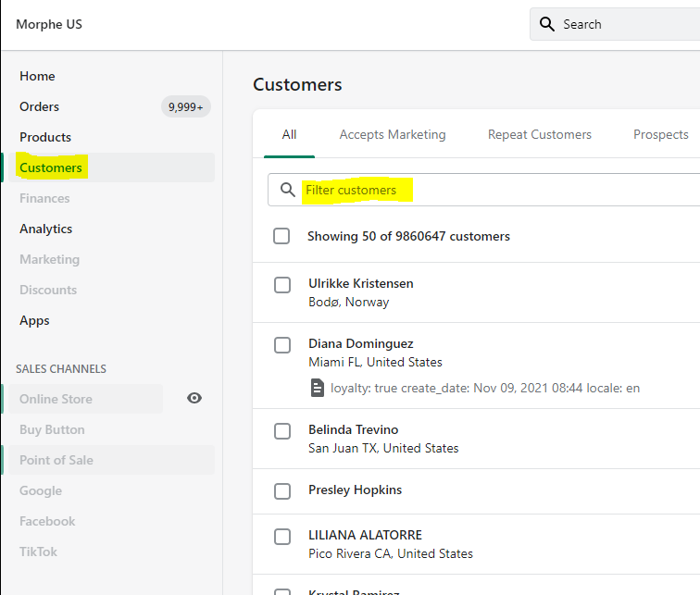700x595 pixels.
Task: Click the SALES CHANNELS heading
Action: (x=61, y=369)
